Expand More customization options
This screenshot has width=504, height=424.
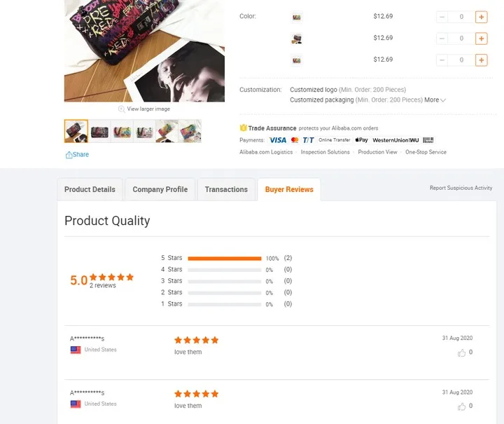pos(435,100)
